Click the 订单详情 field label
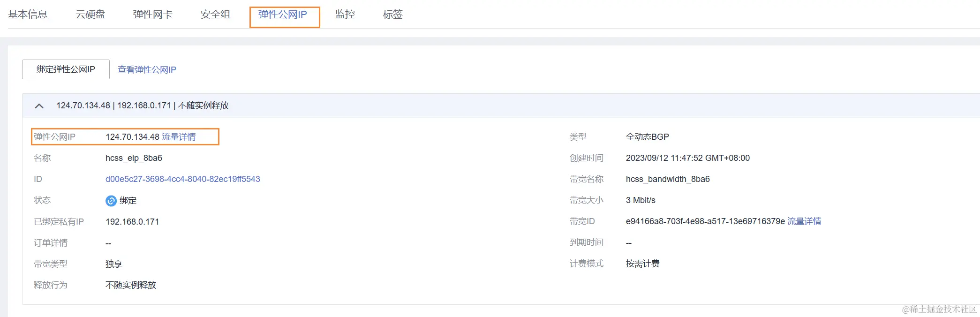This screenshot has width=980, height=317. (51, 243)
